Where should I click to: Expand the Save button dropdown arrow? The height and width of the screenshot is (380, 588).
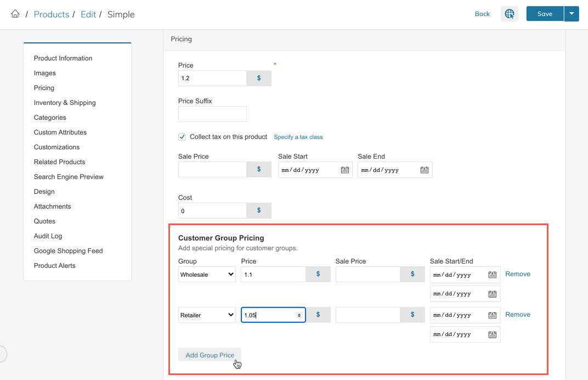tap(572, 14)
